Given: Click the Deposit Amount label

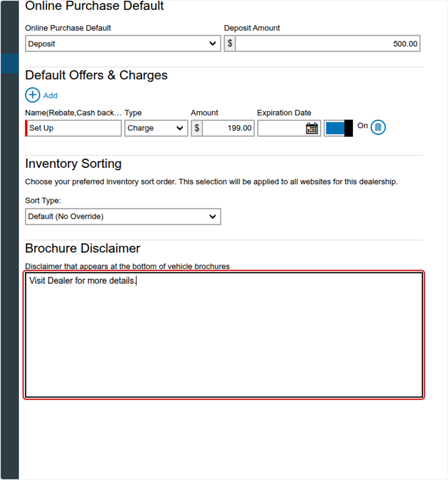Looking at the screenshot, I should click(x=252, y=28).
